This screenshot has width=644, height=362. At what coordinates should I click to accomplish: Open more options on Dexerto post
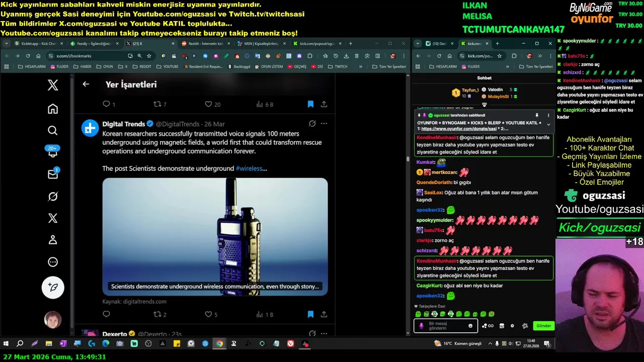click(x=324, y=334)
